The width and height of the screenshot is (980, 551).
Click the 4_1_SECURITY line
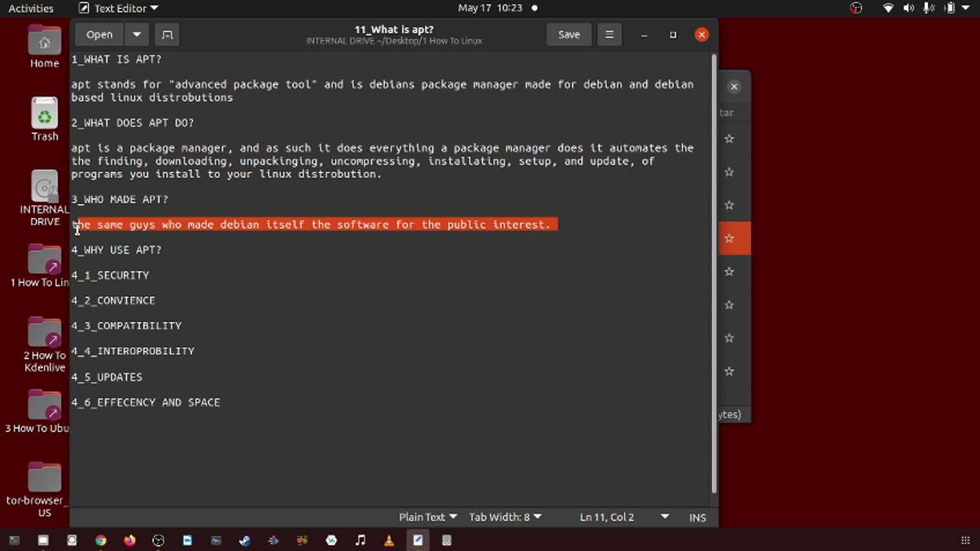click(x=110, y=275)
